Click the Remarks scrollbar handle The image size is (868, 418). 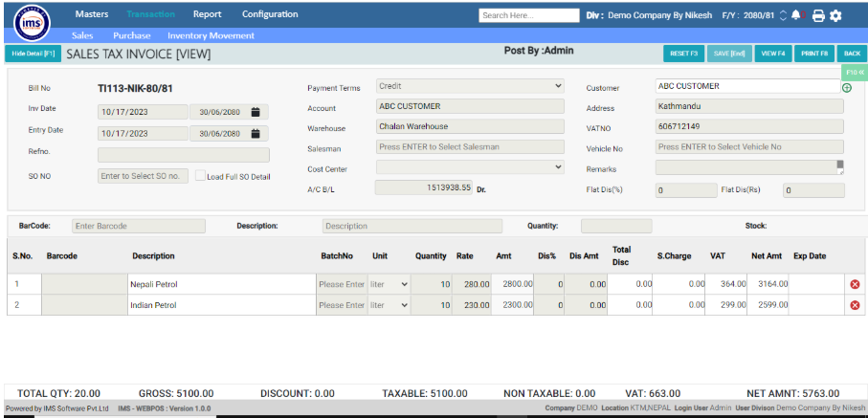click(x=839, y=165)
